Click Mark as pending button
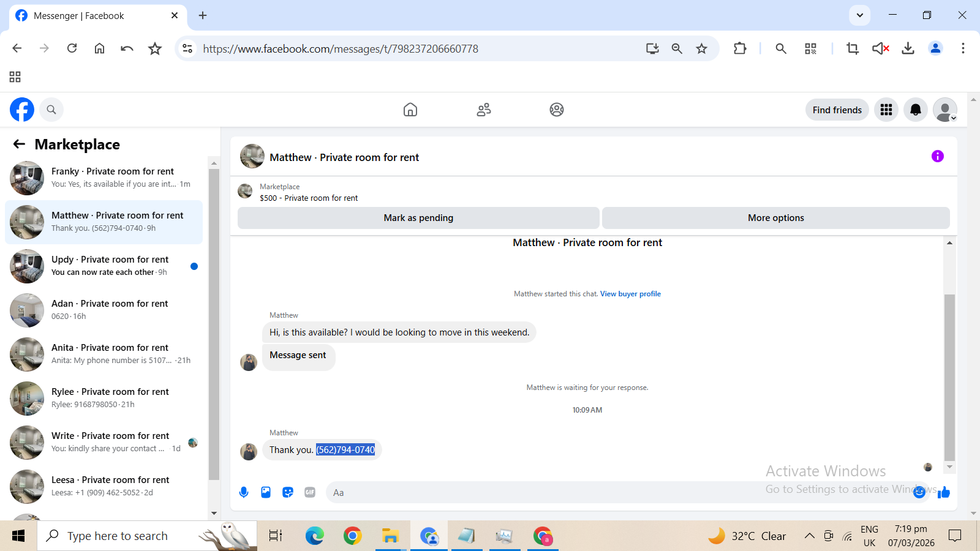 click(418, 218)
